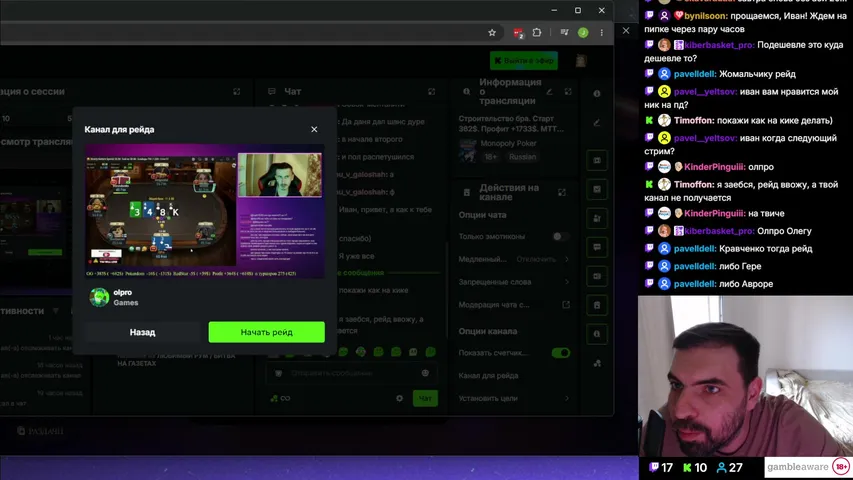The height and width of the screenshot is (480, 853).
Task: Open chat settings gear icon
Action: point(400,398)
